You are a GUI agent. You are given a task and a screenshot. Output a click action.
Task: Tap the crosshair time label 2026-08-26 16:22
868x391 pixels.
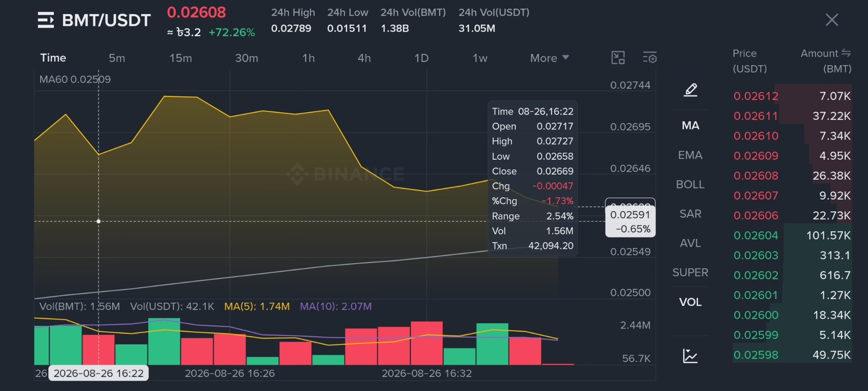(99, 373)
